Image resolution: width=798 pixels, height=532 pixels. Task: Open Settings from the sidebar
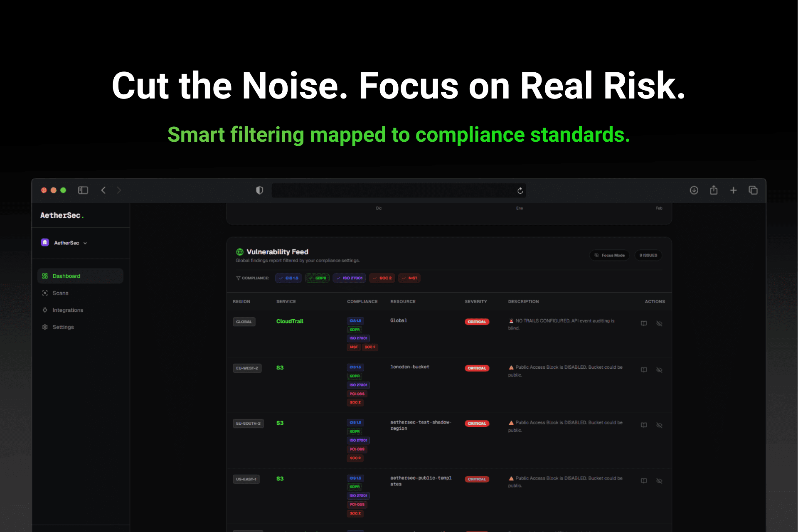(x=63, y=327)
